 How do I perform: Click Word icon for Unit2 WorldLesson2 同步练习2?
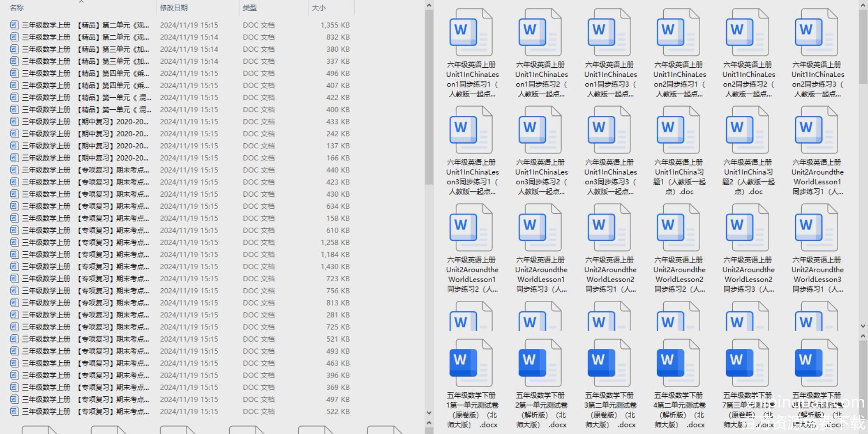(678, 228)
